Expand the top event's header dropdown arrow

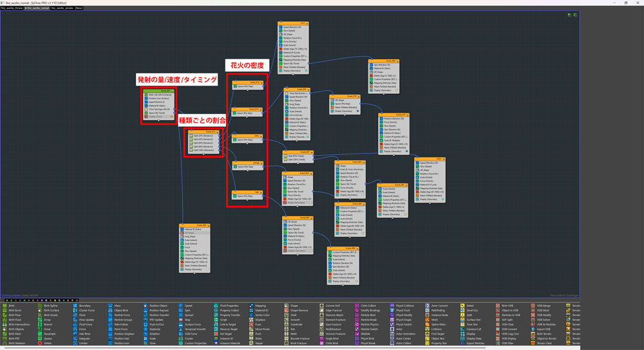point(308,23)
